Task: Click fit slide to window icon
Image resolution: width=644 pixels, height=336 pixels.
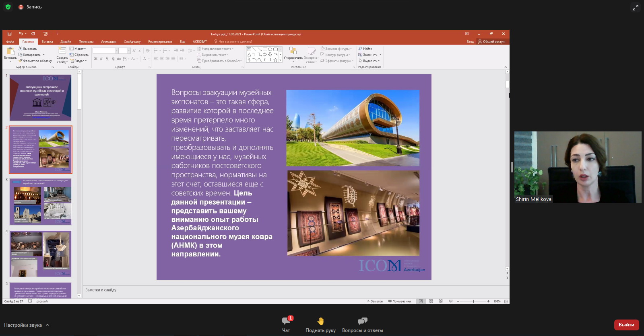Action: click(506, 301)
